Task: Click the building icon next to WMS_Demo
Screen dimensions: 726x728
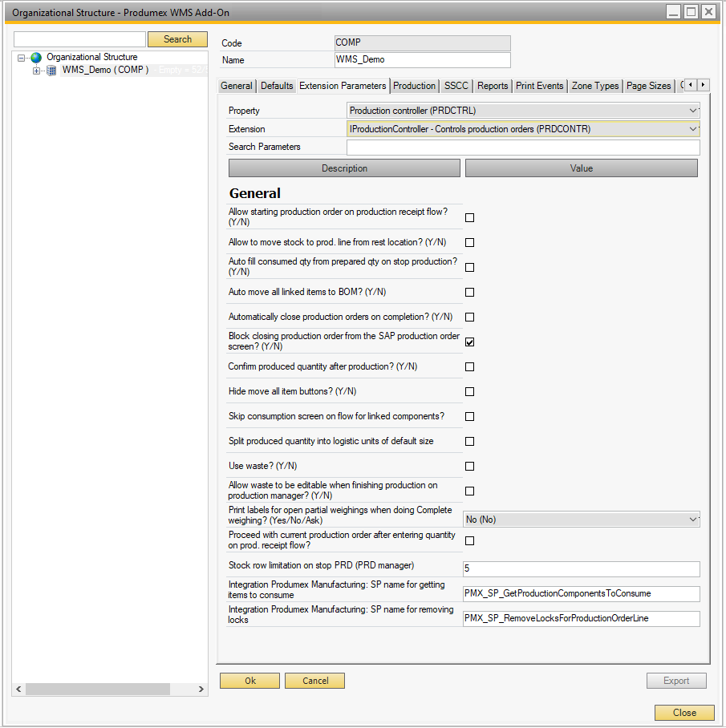Action: pos(52,71)
